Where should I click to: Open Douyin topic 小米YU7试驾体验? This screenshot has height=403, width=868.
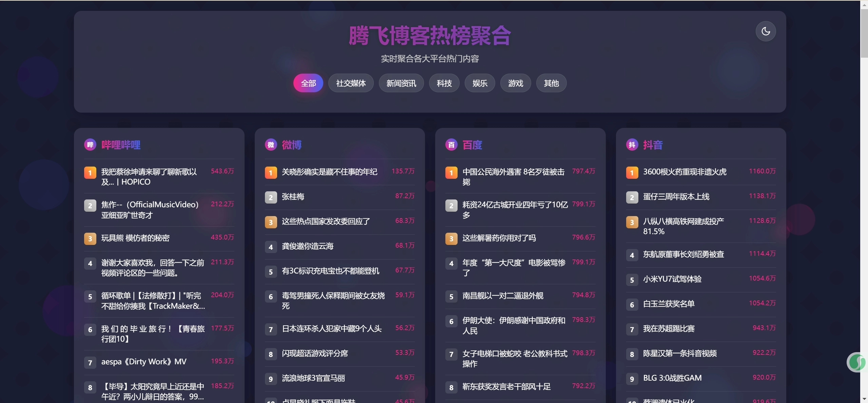[672, 279]
